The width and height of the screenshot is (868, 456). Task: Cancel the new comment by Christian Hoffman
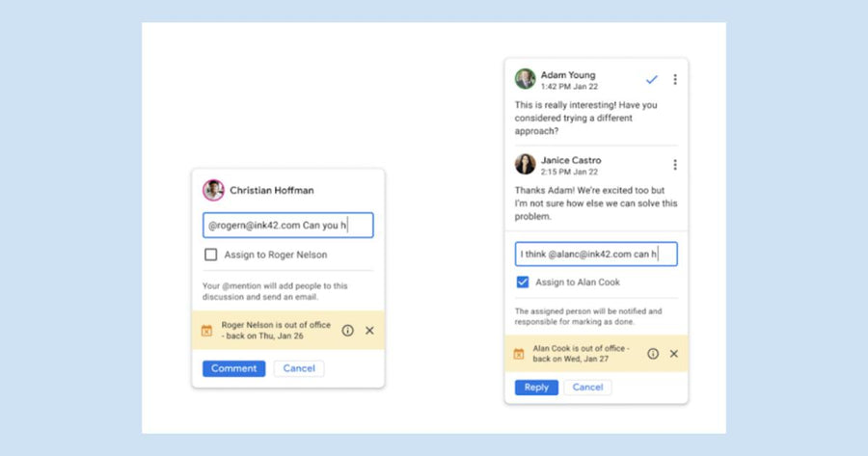(x=299, y=368)
